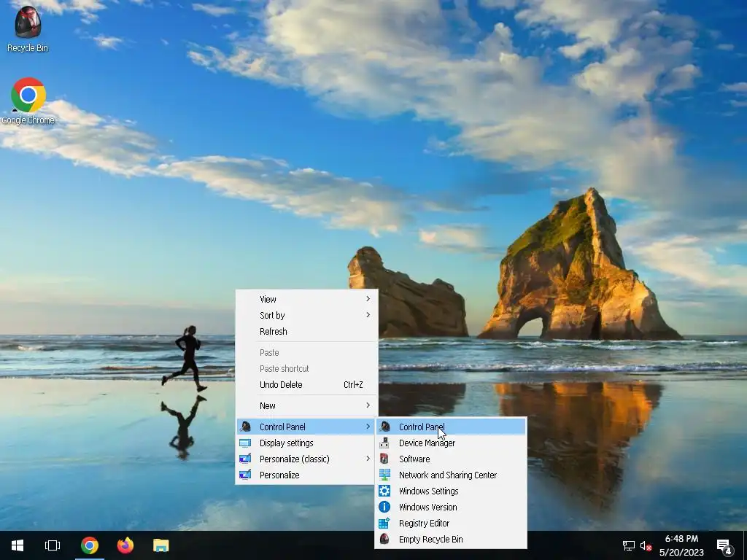
Task: Click the Registry Editor icon
Action: 384,524
